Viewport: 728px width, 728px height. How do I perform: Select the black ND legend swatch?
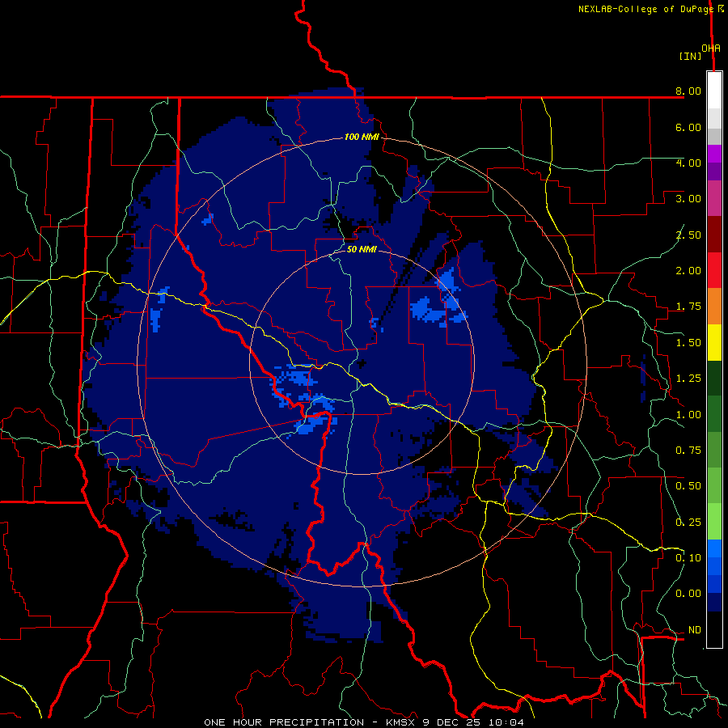[714, 629]
